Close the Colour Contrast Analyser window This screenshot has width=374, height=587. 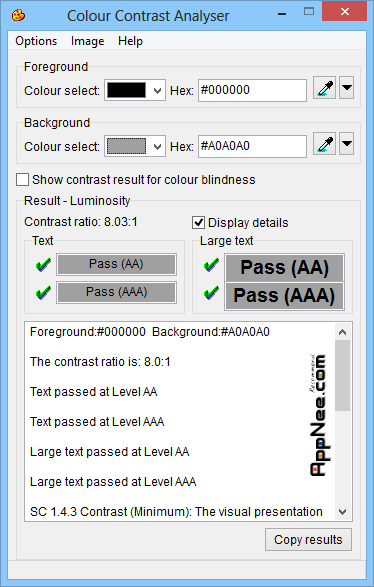tap(344, 12)
